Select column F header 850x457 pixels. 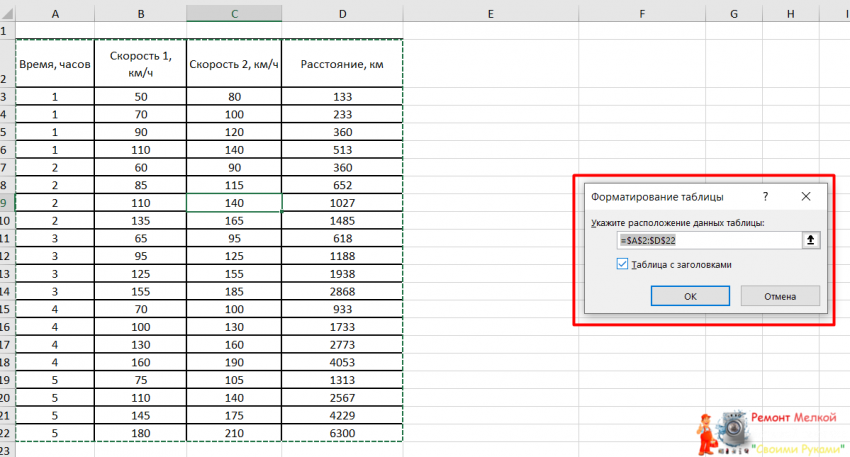pos(641,13)
